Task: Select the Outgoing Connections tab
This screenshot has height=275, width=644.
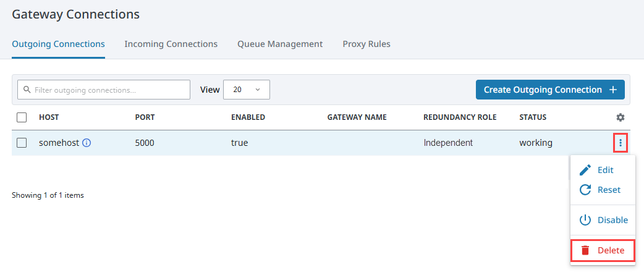Action: [58, 44]
